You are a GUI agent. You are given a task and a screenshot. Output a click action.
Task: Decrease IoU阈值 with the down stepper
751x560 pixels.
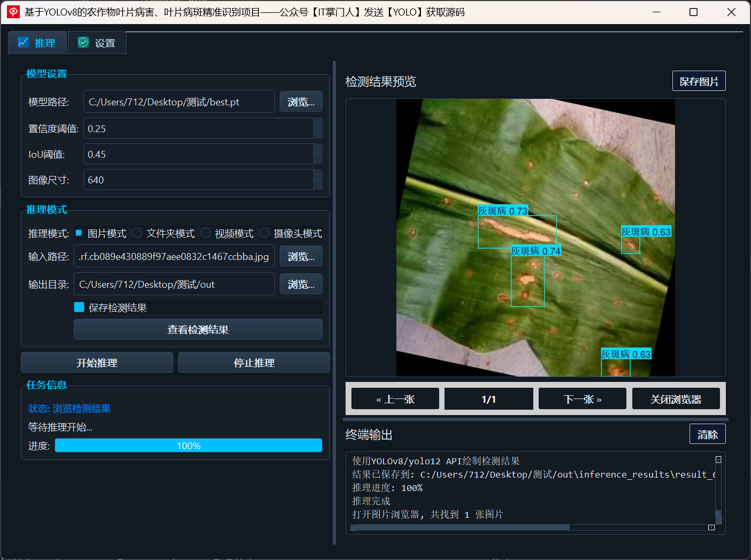point(318,159)
